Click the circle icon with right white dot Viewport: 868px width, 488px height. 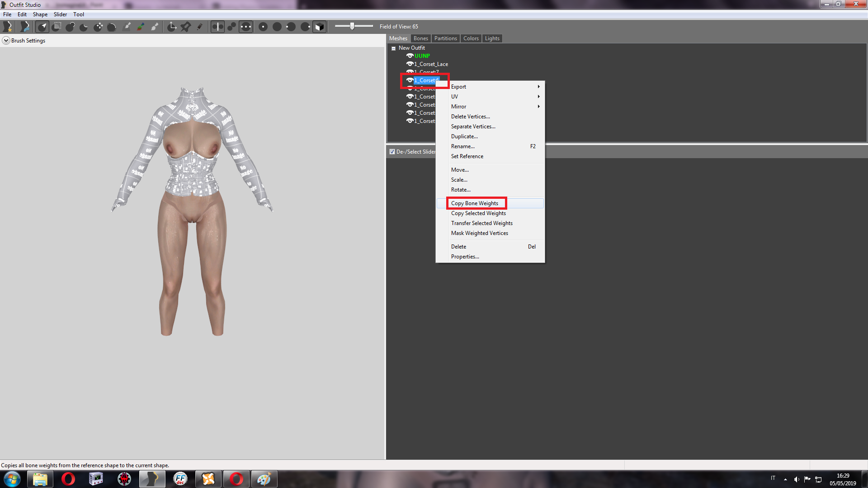coord(305,27)
